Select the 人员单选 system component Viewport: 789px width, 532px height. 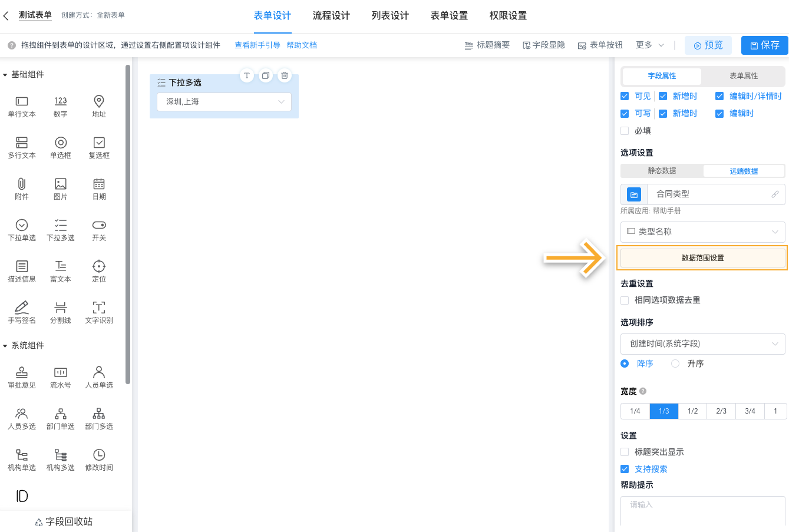click(98, 377)
